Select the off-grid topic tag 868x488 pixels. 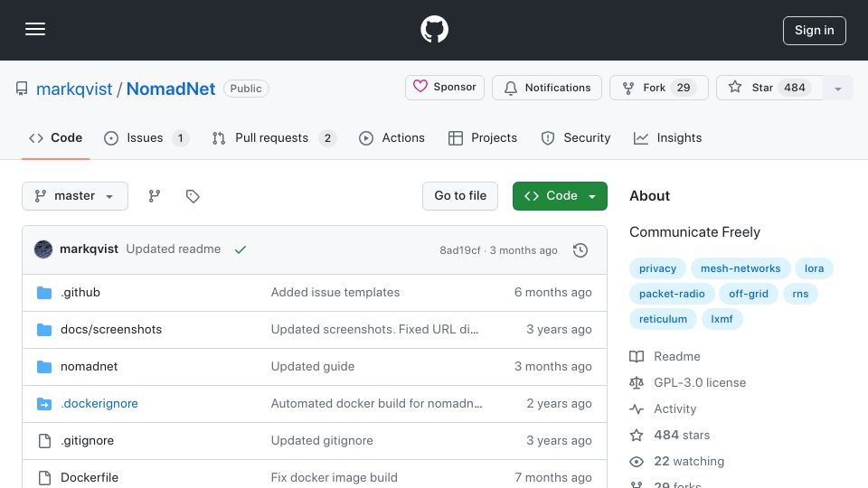pyautogui.click(x=749, y=294)
